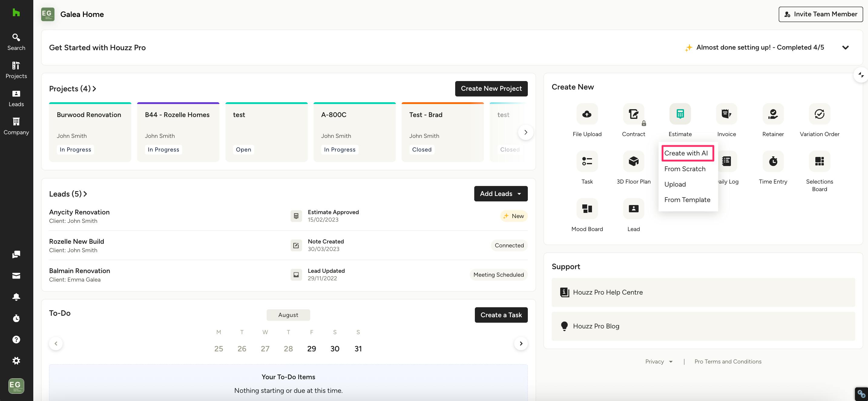This screenshot has height=401, width=868.
Task: Open notifications bell in sidebar
Action: pos(16,297)
